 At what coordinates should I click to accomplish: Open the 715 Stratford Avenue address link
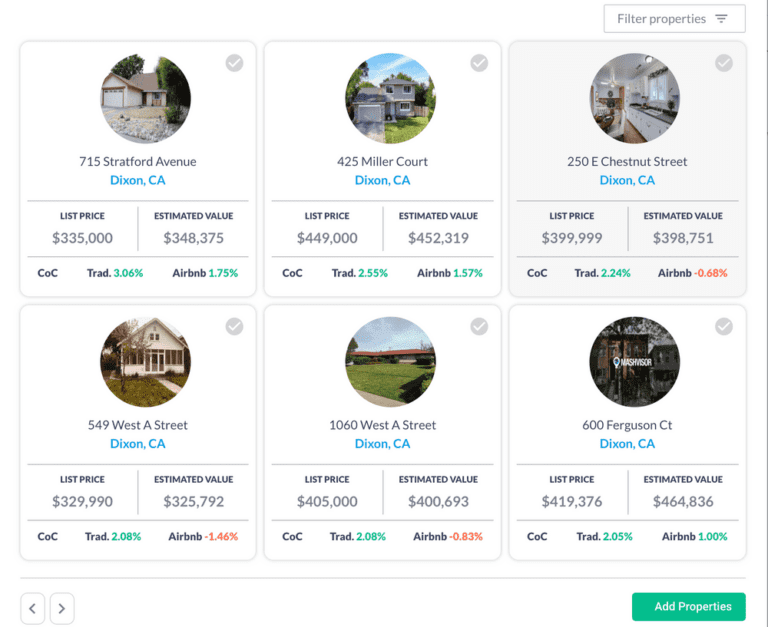[138, 161]
